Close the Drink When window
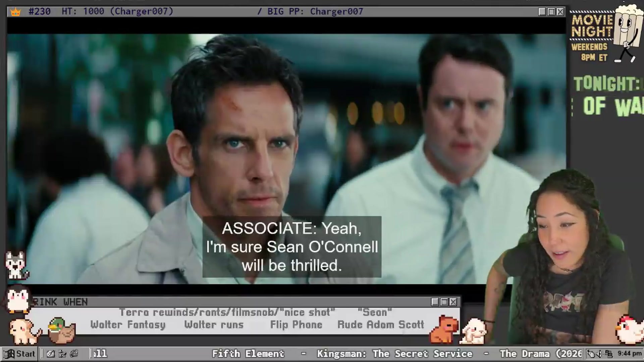This screenshot has width=644, height=362. [x=453, y=302]
